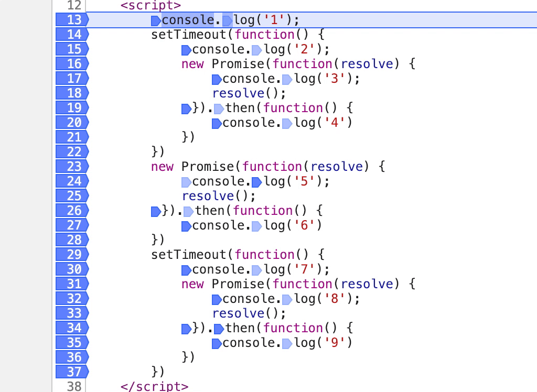Click breakpoint marker on gutter line 31
Screen dimensions: 537x392
72,284
